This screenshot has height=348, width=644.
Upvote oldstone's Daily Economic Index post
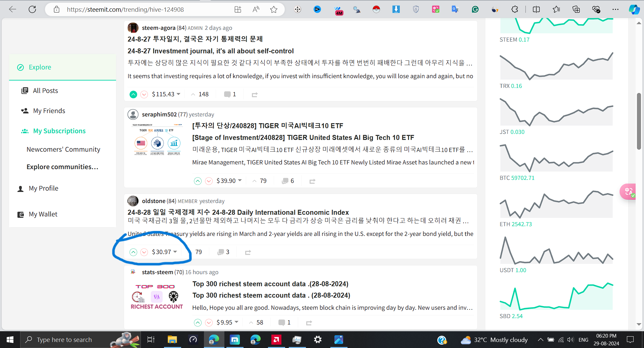[133, 252]
